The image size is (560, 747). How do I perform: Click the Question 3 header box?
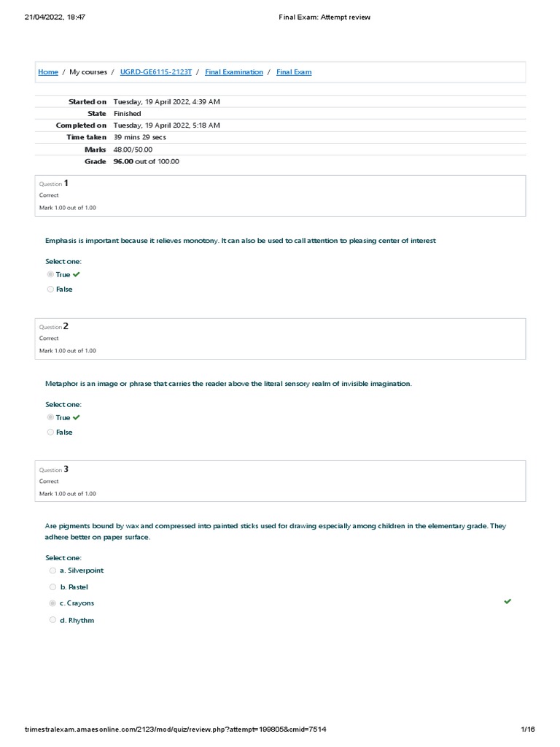point(280,481)
